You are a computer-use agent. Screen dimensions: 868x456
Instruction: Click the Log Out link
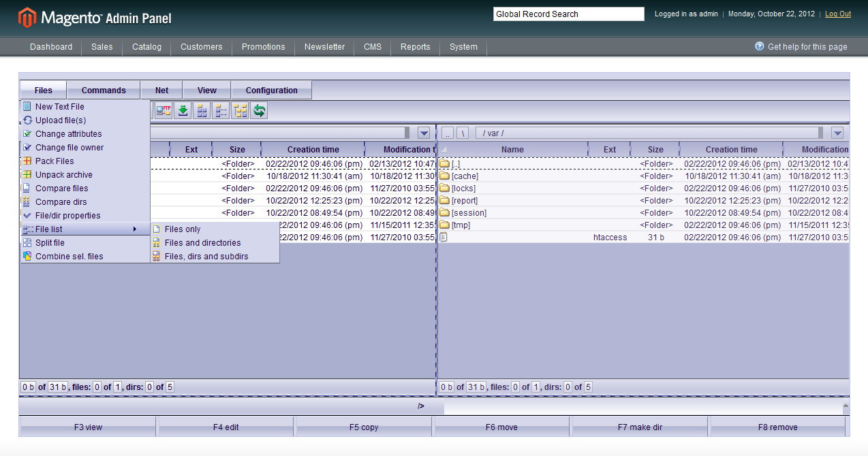point(837,14)
